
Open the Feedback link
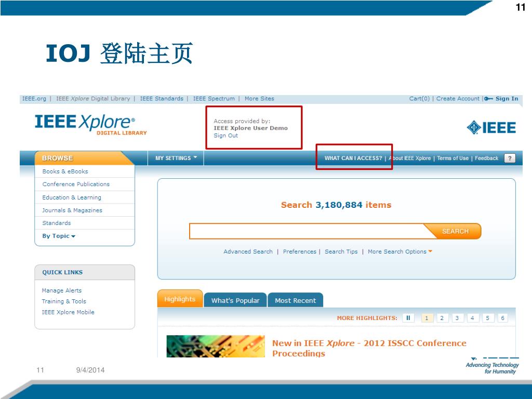click(486, 158)
